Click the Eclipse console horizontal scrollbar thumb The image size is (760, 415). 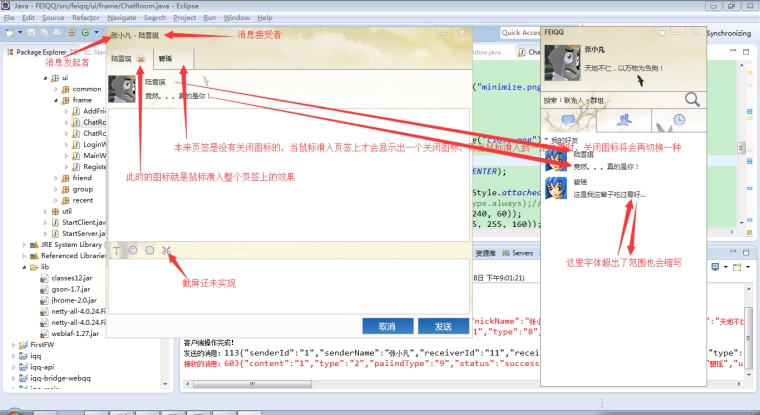[x=252, y=384]
